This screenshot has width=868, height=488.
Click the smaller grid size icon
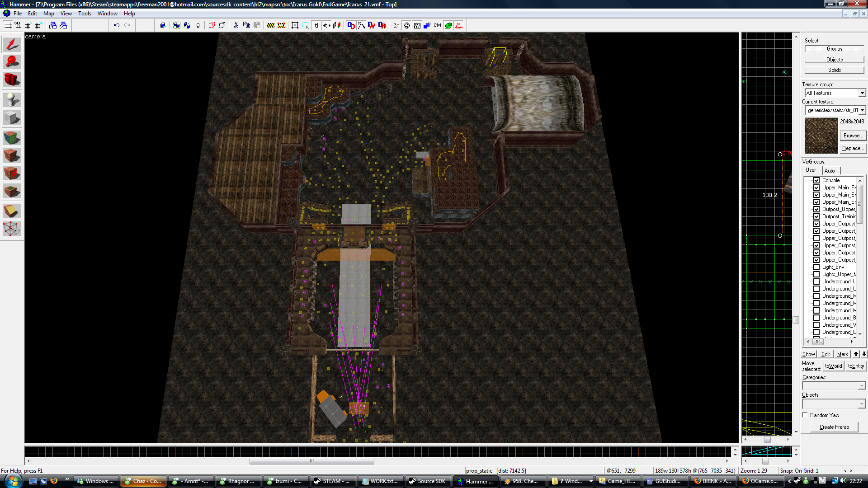coord(28,25)
